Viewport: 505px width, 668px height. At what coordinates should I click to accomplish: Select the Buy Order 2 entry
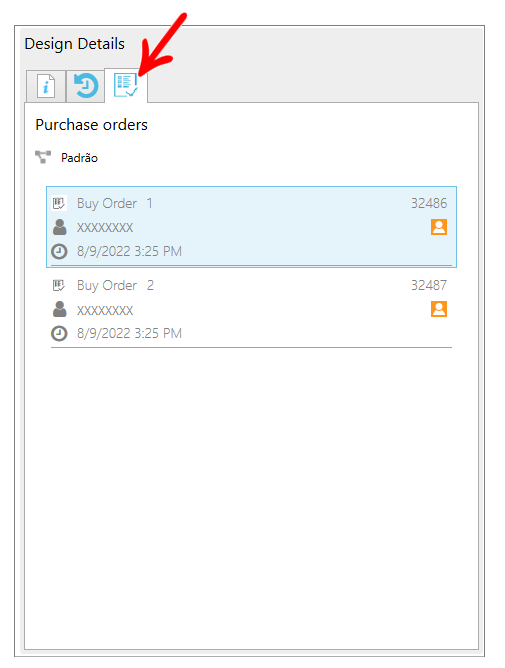tap(251, 309)
